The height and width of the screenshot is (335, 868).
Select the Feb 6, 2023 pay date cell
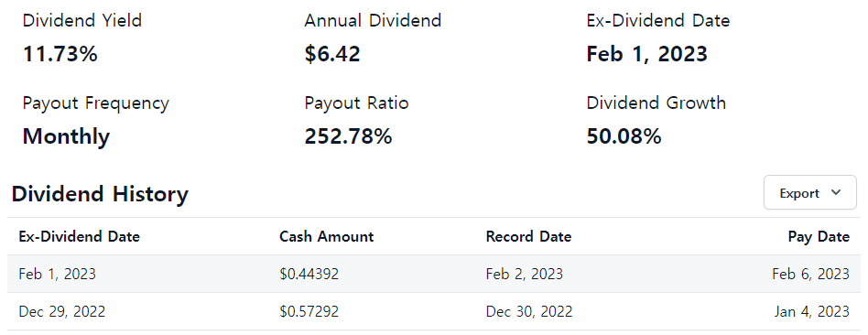click(811, 274)
